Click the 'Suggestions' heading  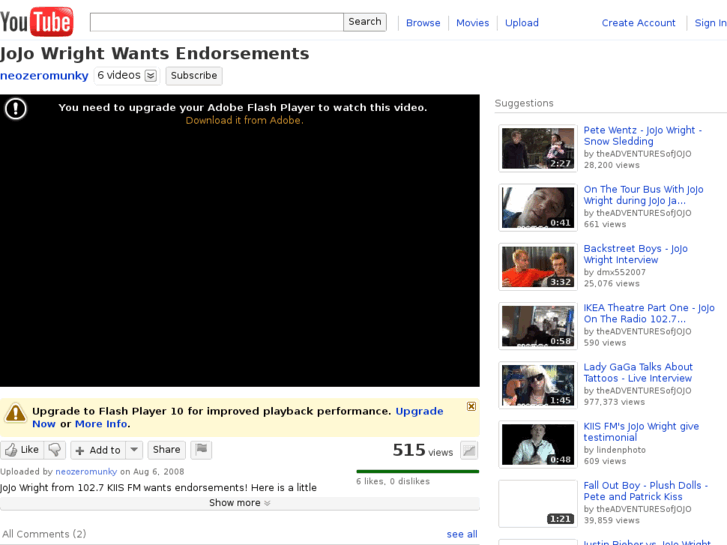524,103
